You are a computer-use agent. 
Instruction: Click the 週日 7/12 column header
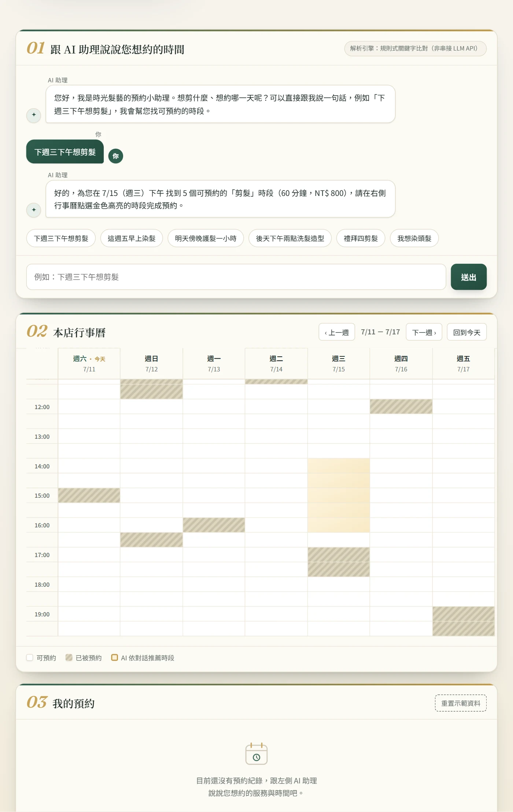(x=151, y=364)
